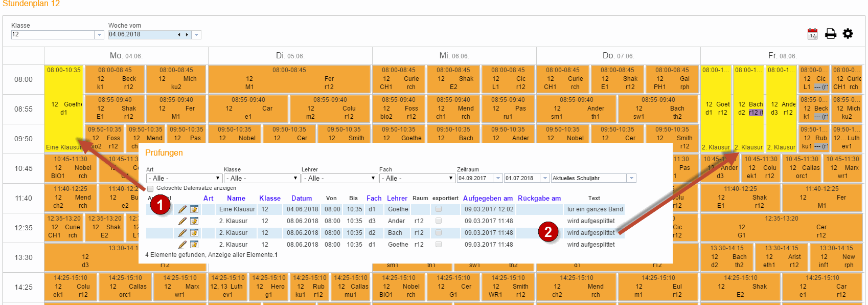Toggle exportiert checkbox in the Bach d2 row
Image resolution: width=868 pixels, height=305 pixels.
(x=439, y=232)
